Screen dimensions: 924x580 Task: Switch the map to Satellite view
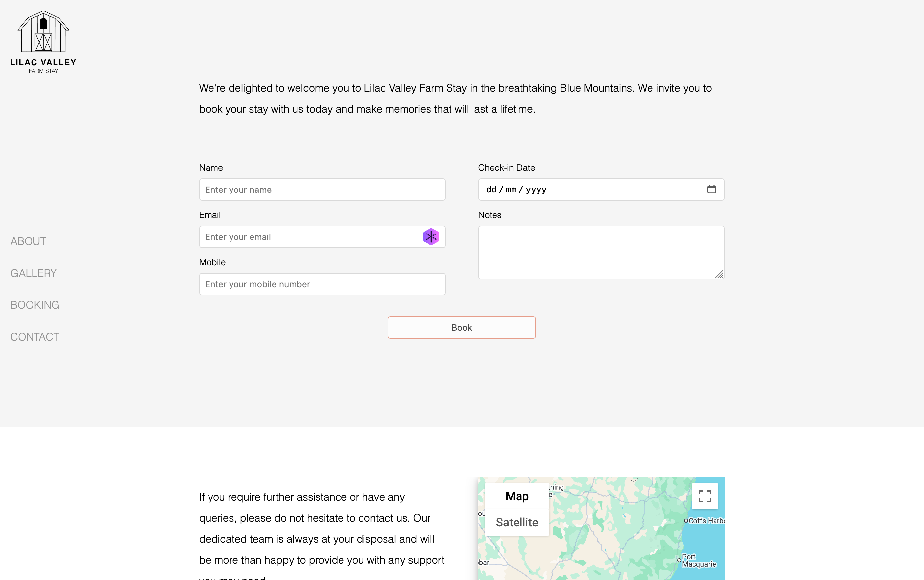tap(517, 522)
